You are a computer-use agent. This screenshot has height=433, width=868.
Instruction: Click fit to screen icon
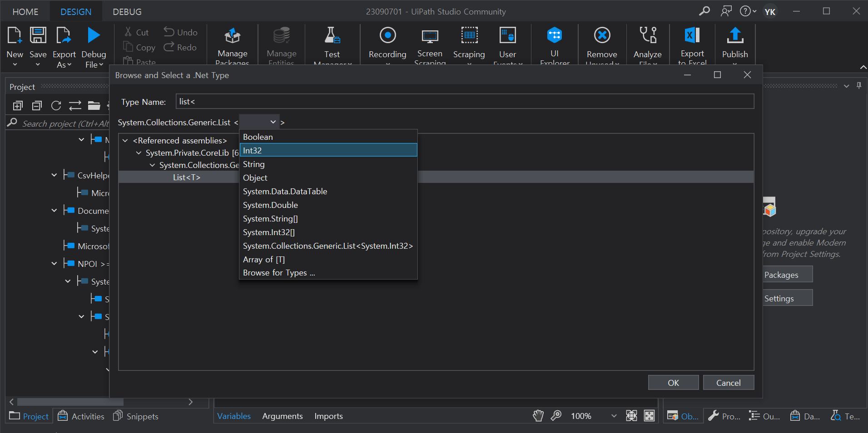[x=631, y=416]
